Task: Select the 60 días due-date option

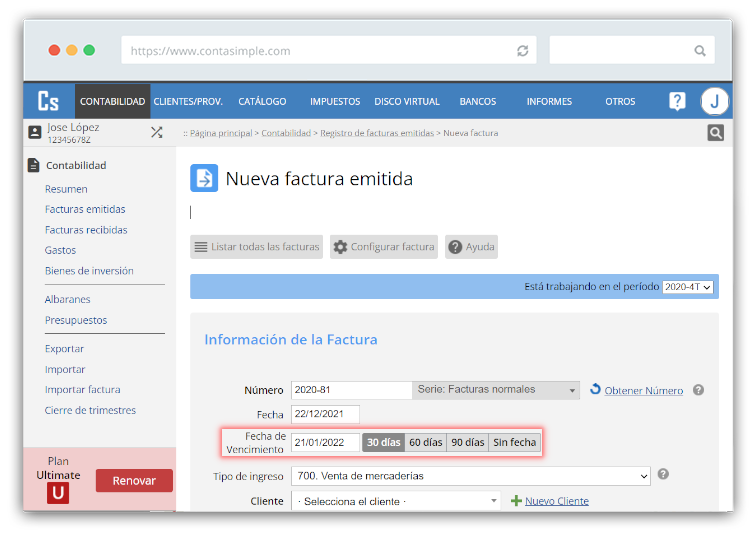Action: [x=426, y=442]
